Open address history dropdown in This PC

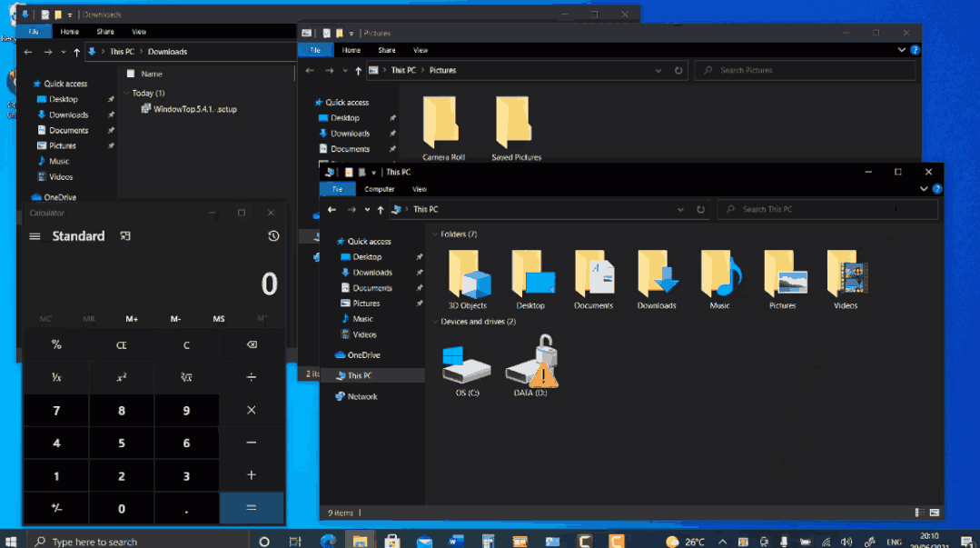tap(680, 210)
